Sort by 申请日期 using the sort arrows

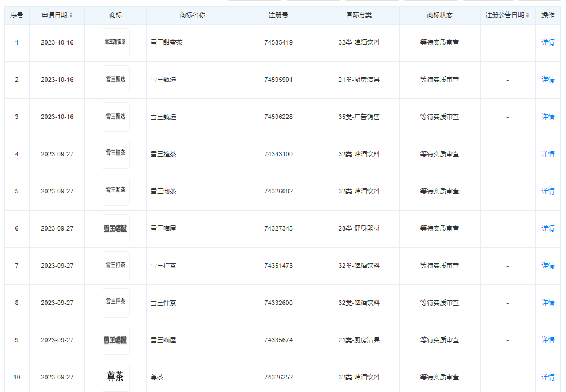(71, 15)
